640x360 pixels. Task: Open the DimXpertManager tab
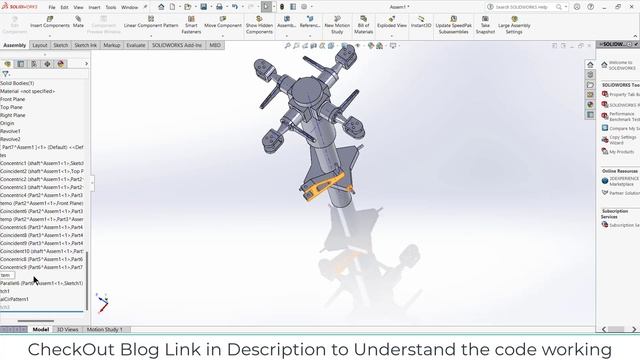pos(47,64)
